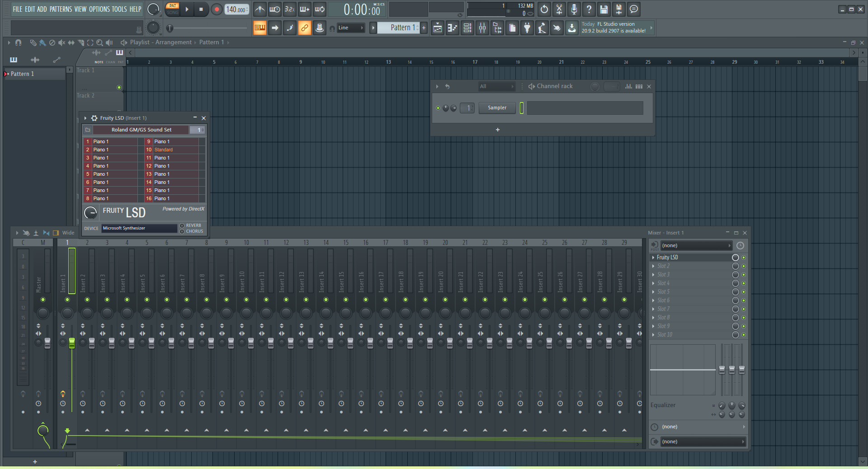Open the ADD menu

(42, 9)
